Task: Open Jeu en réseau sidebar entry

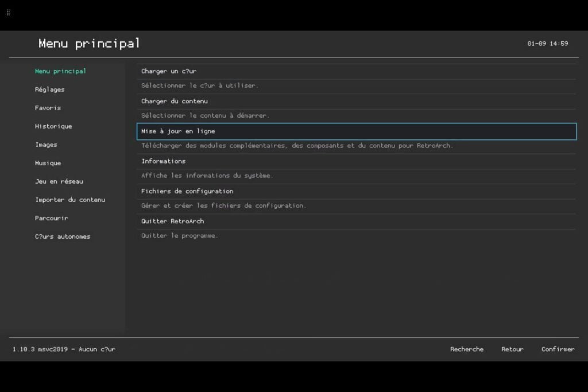Action: coord(59,181)
